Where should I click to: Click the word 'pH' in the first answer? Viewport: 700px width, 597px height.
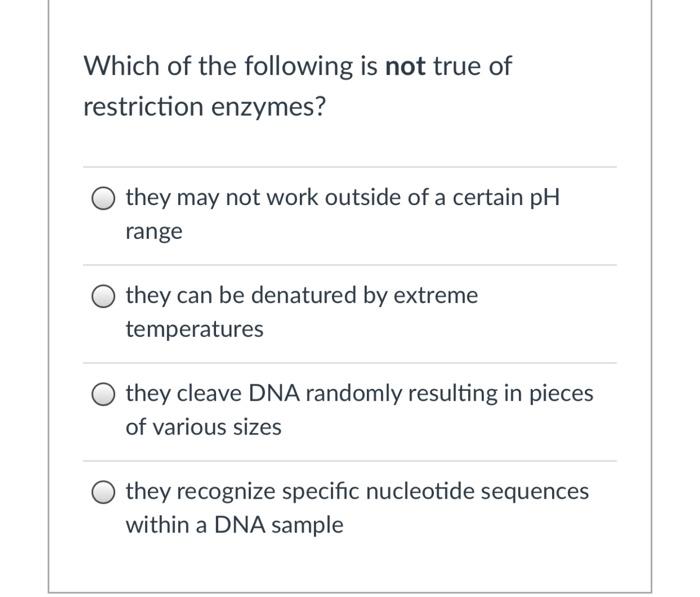coord(545,198)
